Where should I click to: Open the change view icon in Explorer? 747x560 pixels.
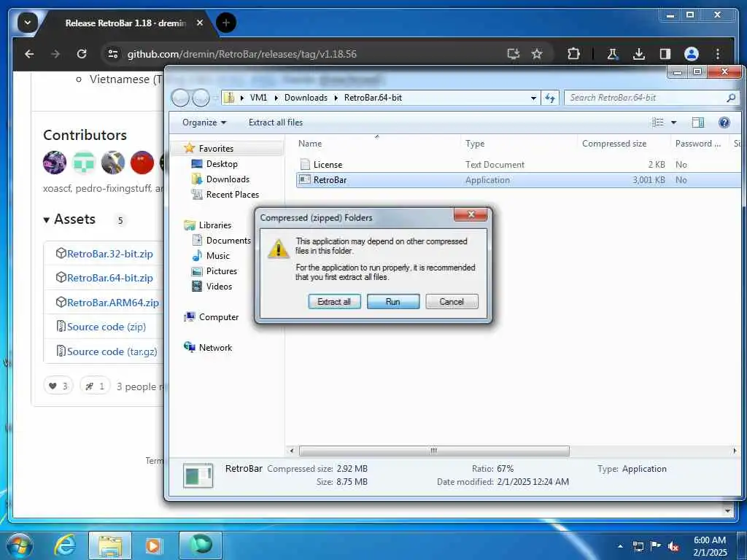[x=658, y=122]
